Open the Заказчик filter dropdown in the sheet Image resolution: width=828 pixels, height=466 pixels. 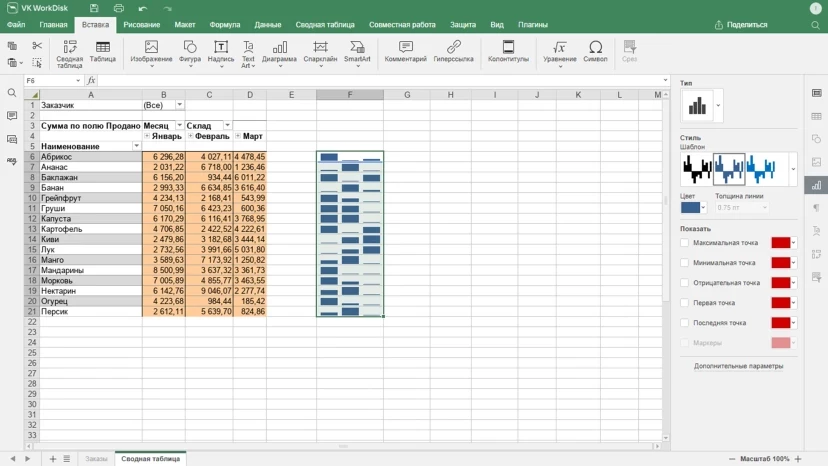180,105
